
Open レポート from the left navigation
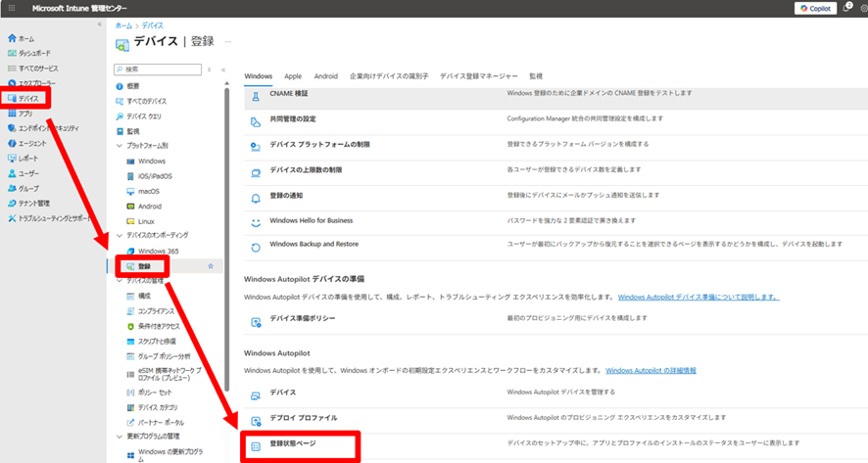(28, 158)
